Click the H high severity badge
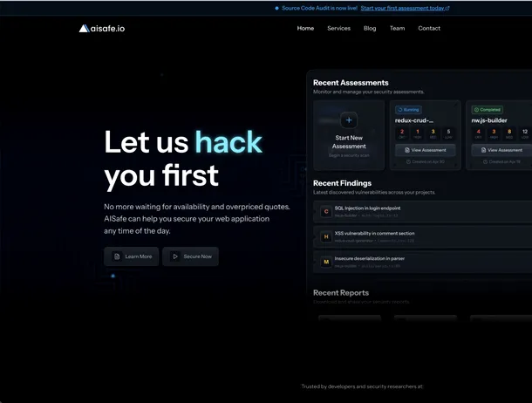 (326, 236)
